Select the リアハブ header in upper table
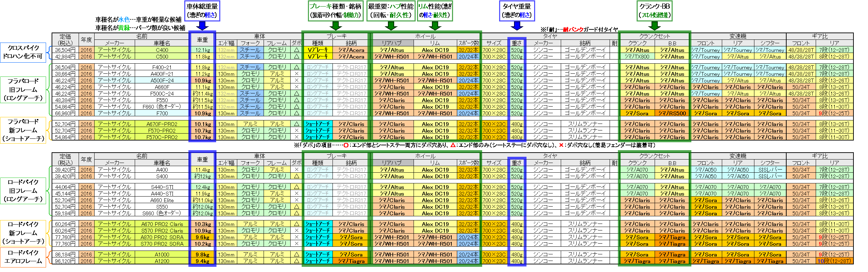The width and height of the screenshot is (868, 272). (392, 43)
